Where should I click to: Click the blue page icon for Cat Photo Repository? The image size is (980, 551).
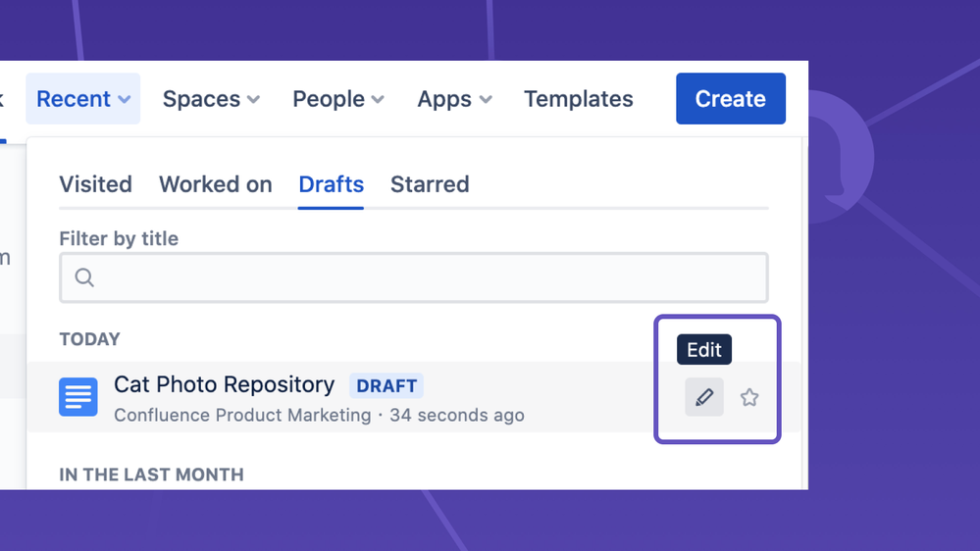pos(78,397)
